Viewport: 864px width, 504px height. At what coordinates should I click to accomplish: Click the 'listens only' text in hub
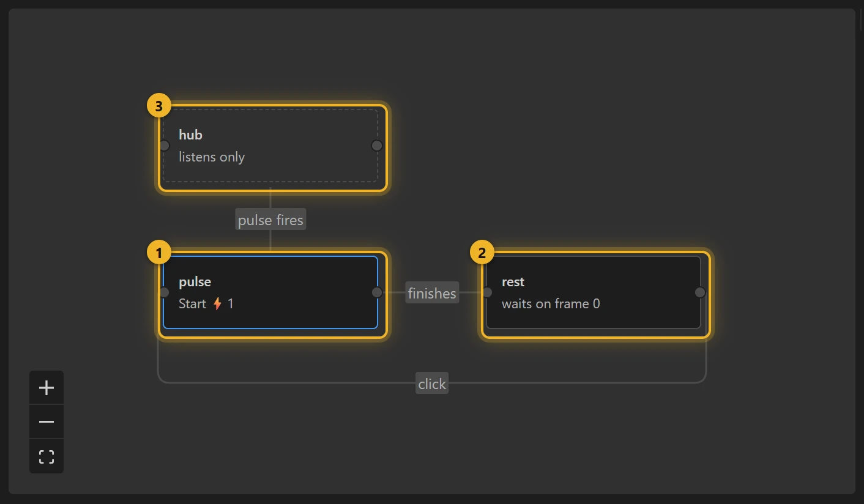[212, 157]
